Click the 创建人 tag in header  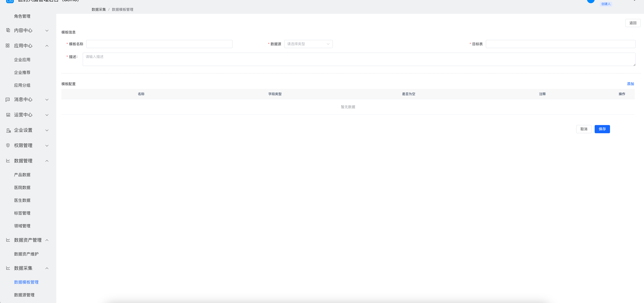click(606, 4)
